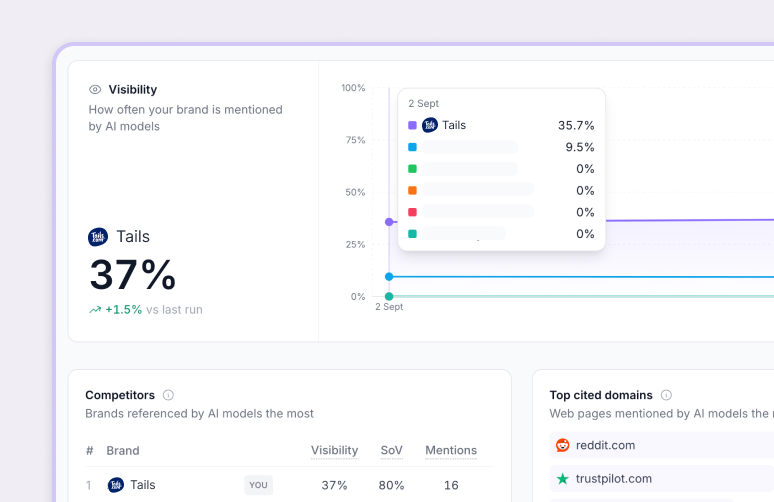Sort by the Mentions column header
This screenshot has width=774, height=502.
point(451,450)
